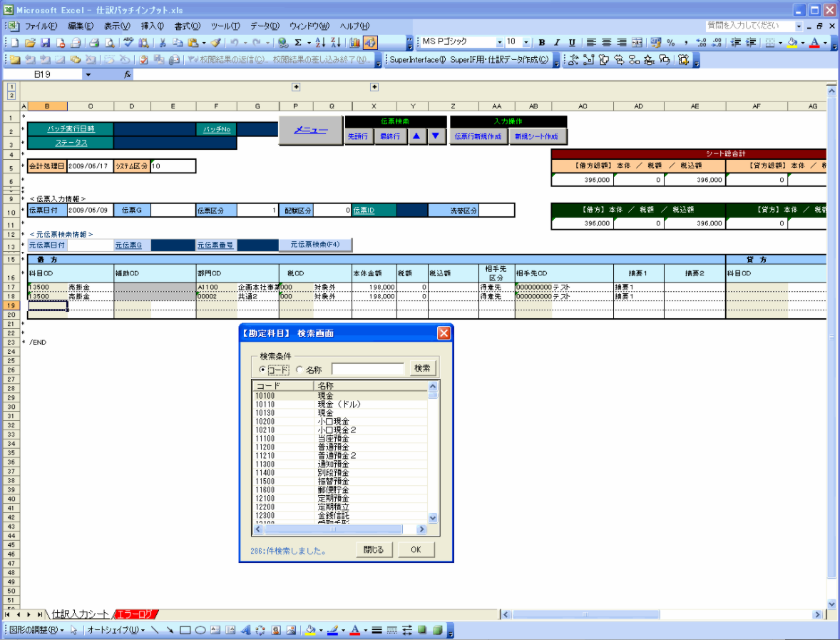Click the Format Painter brush icon
This screenshot has height=640, width=840.
pyautogui.click(x=215, y=43)
